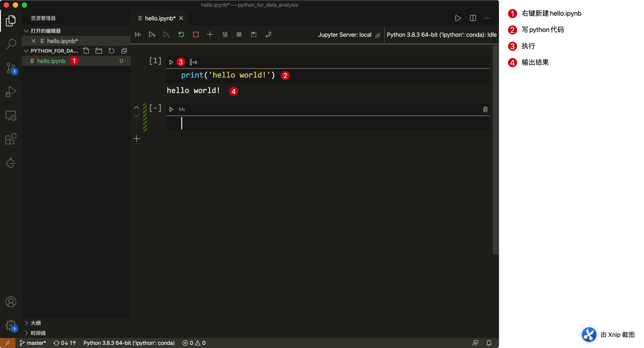Click Jupyter Server: local indicator
The width and height of the screenshot is (644, 348).
(349, 35)
